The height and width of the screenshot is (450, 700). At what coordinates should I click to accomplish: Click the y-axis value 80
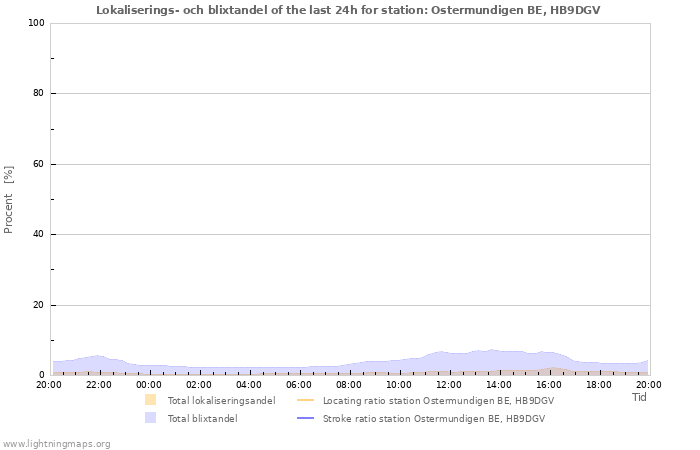tap(39, 93)
